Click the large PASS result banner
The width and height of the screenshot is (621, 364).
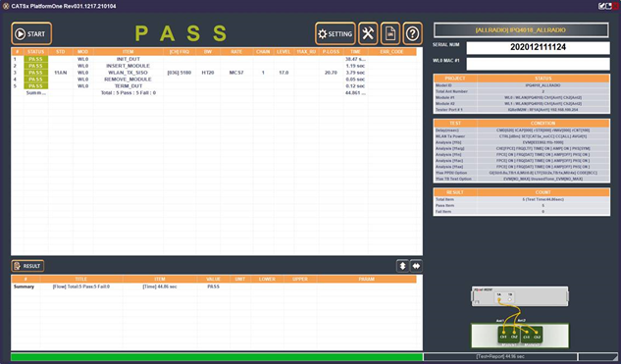pos(181,33)
